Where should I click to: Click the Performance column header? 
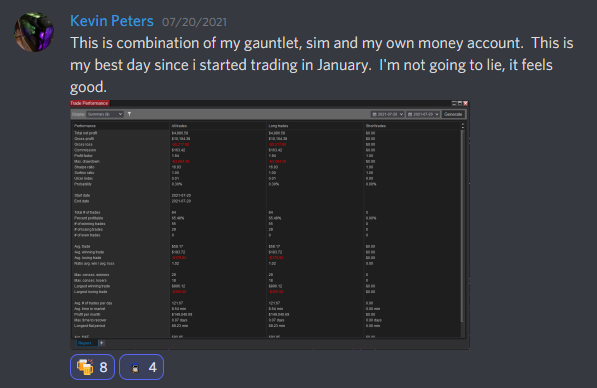[x=85, y=126]
